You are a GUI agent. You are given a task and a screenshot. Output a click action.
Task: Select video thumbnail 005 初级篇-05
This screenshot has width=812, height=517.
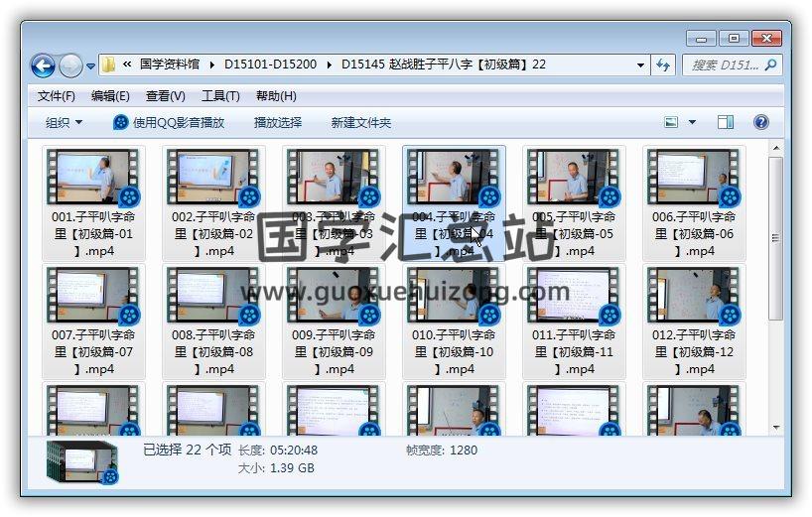(x=574, y=178)
